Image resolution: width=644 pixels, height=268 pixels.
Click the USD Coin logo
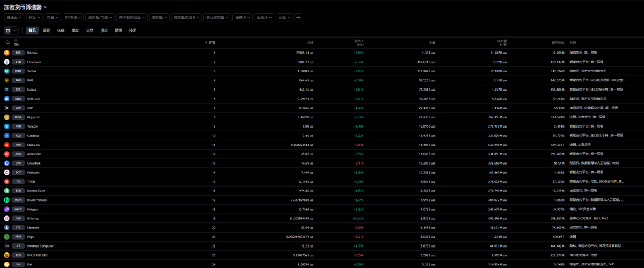(7, 99)
